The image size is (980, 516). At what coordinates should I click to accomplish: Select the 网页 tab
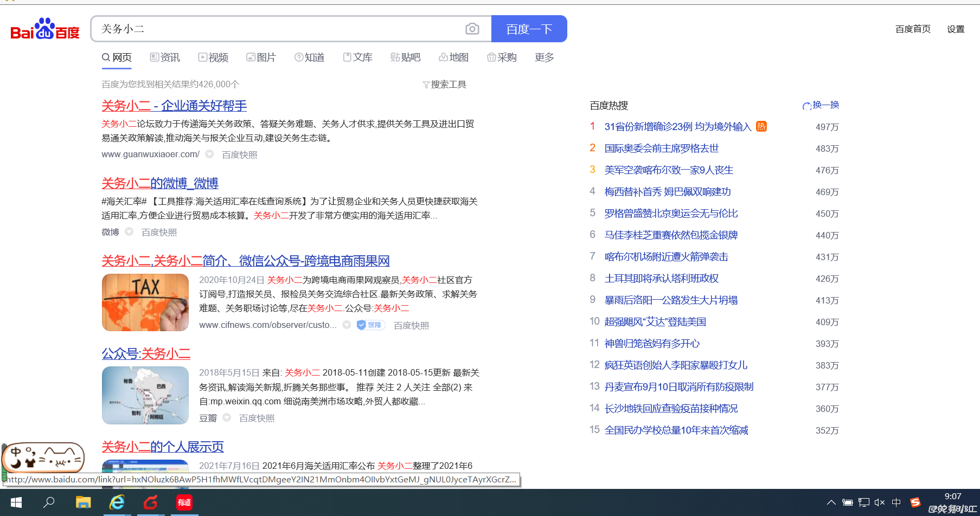tap(117, 57)
